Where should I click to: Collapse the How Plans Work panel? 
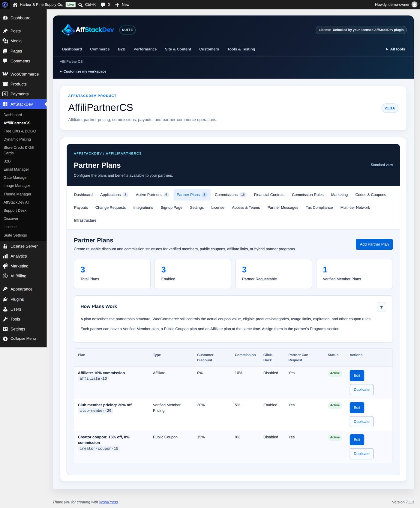(381, 307)
